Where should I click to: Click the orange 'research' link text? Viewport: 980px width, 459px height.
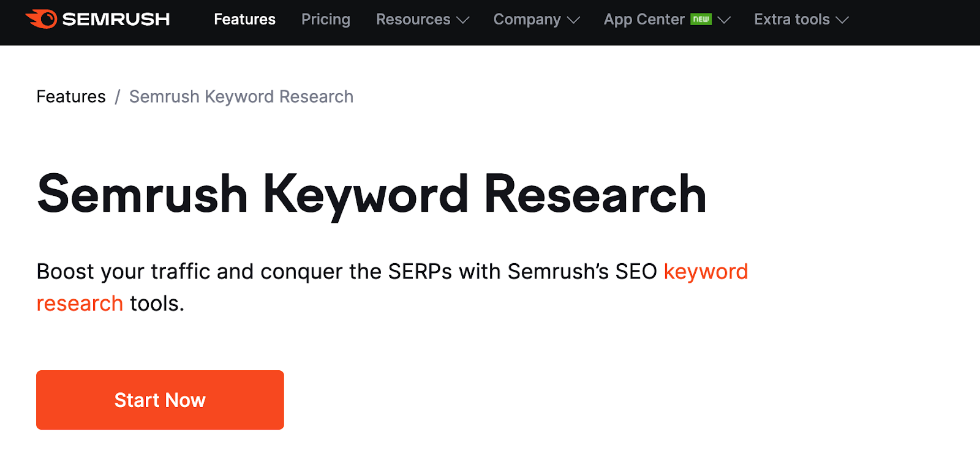(x=80, y=304)
